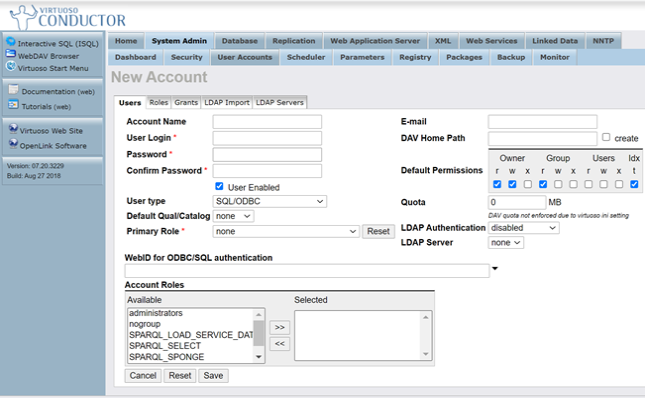
Task: Select the Roles tab
Action: point(159,102)
